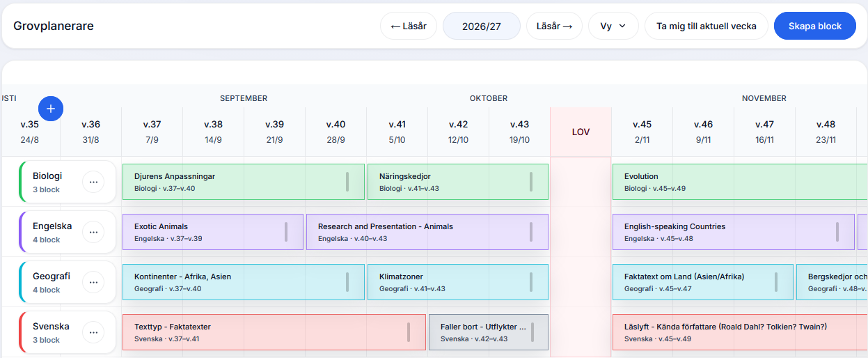Go to previous Läsår
This screenshot has width=868, height=358.
409,26
